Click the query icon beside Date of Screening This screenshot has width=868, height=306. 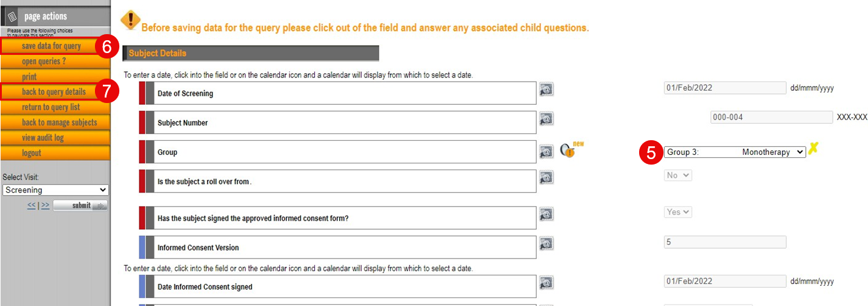click(x=547, y=90)
